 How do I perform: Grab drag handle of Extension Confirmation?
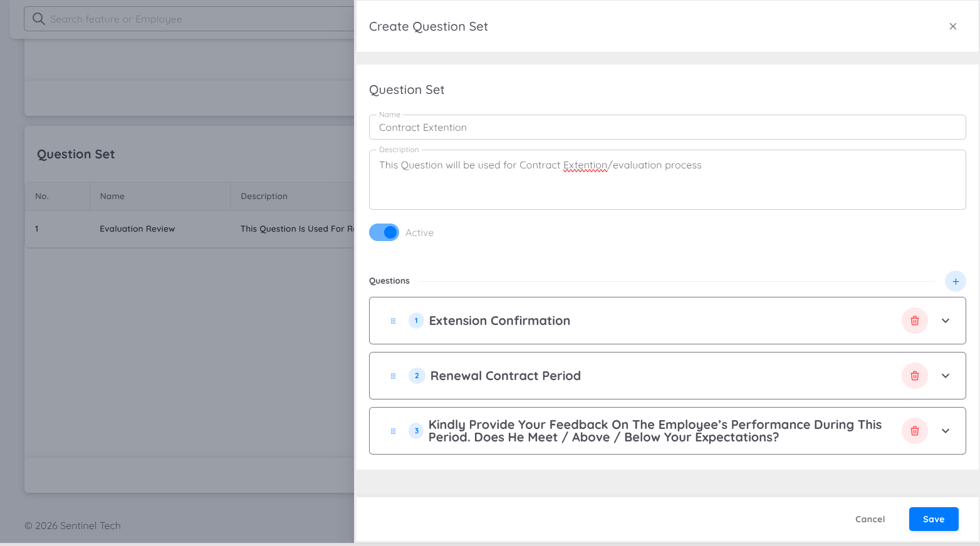393,321
